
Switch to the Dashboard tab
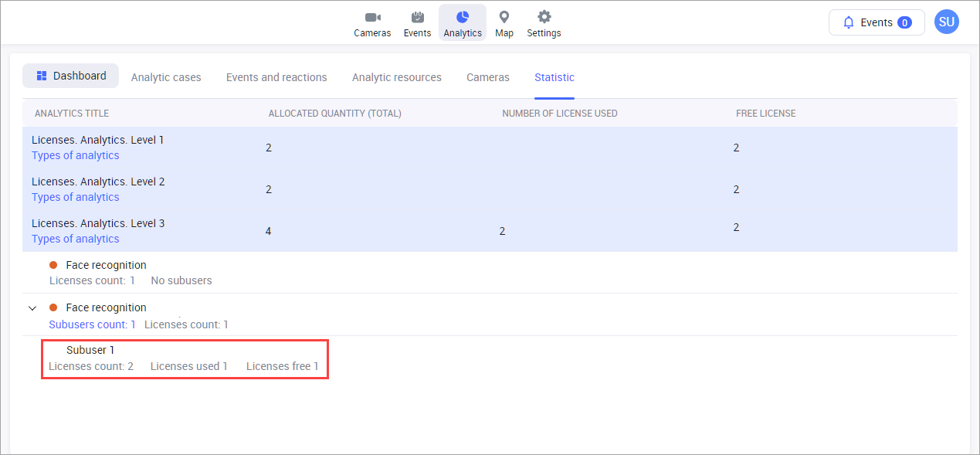(x=71, y=76)
